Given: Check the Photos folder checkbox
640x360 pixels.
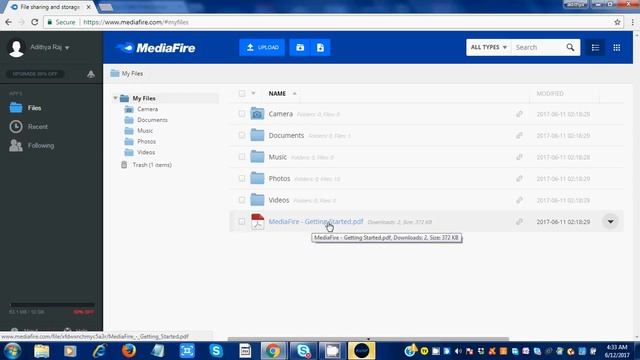Looking at the screenshot, I should 242,178.
